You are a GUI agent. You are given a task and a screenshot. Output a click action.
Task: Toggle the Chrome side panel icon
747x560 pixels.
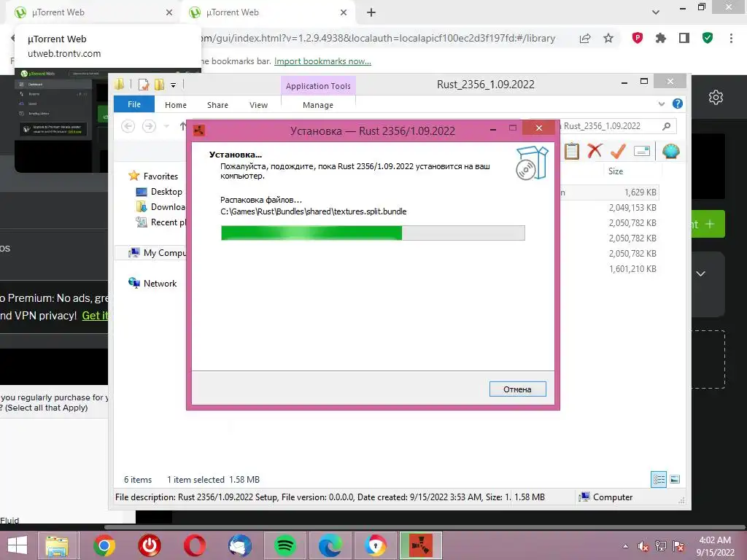click(x=684, y=38)
